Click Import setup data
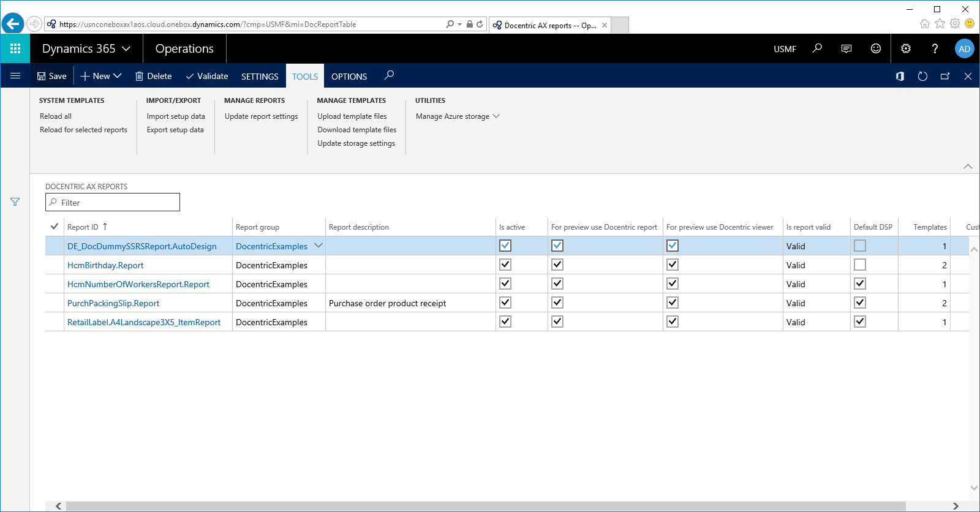The width and height of the screenshot is (980, 512). pos(176,116)
